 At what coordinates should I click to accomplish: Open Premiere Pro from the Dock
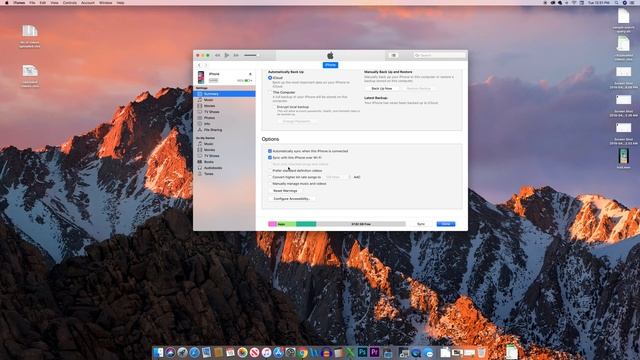(374, 352)
